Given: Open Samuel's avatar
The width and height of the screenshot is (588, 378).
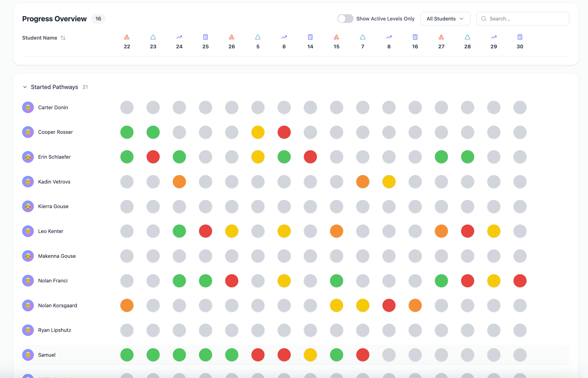Looking at the screenshot, I should point(28,355).
